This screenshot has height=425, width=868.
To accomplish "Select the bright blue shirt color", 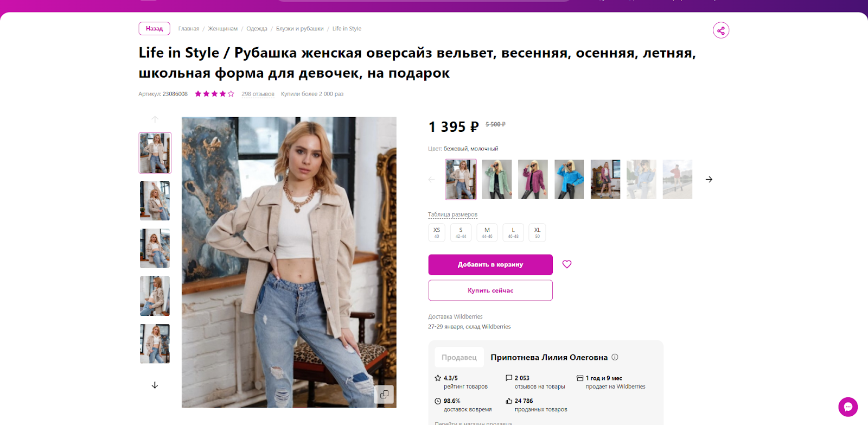I will click(569, 180).
